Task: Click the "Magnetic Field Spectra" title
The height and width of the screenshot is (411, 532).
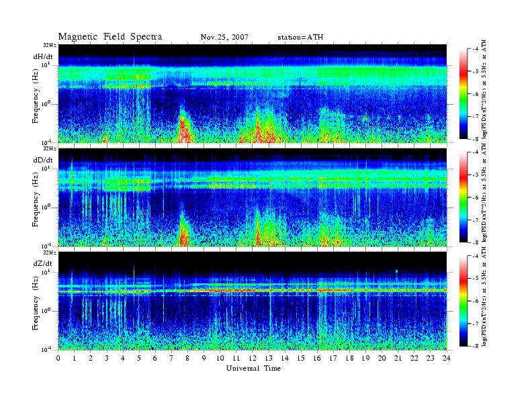Action: [x=110, y=37]
